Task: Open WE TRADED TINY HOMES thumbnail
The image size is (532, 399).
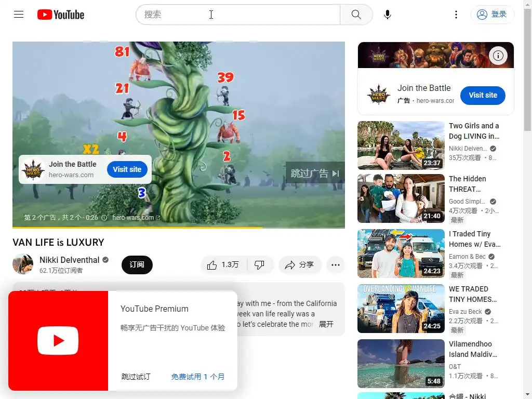Action: (x=401, y=309)
